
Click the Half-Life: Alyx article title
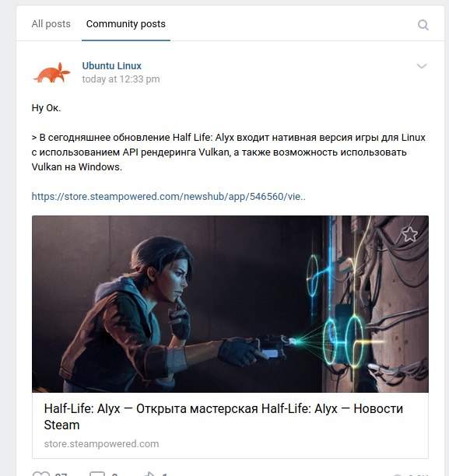(x=223, y=417)
